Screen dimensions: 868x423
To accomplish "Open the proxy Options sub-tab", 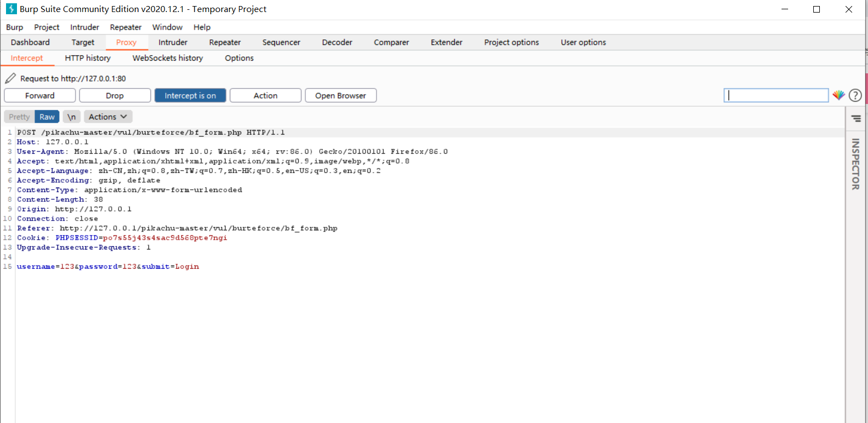I will point(239,58).
